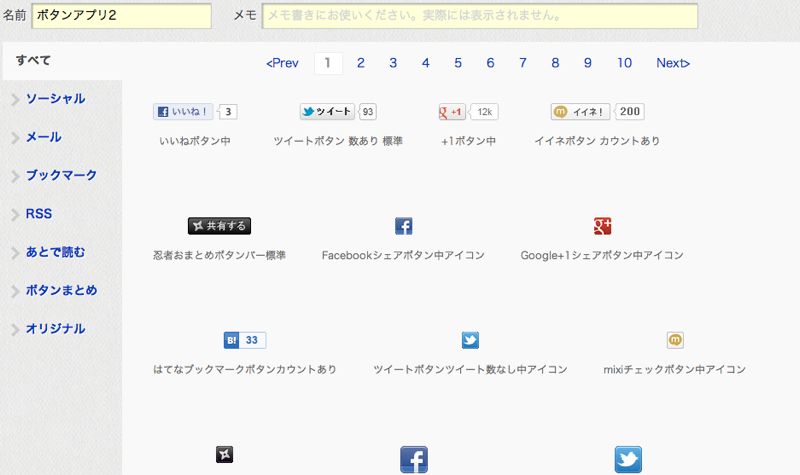
Task: Click the ツイートボタンツイート数なし中アイコン label
Action: [x=470, y=369]
